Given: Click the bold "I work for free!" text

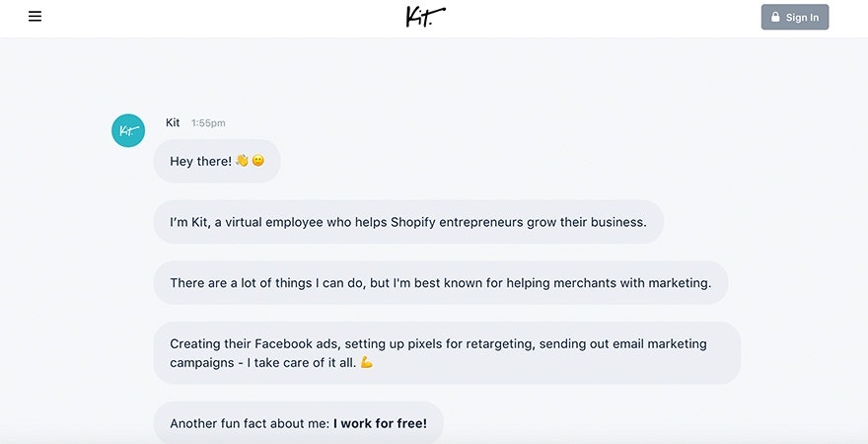Looking at the screenshot, I should pyautogui.click(x=380, y=423).
